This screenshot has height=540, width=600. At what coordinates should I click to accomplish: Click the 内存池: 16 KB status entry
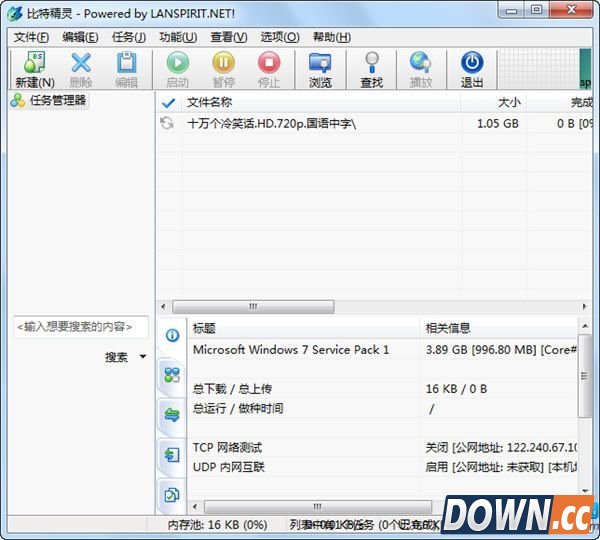[x=217, y=525]
